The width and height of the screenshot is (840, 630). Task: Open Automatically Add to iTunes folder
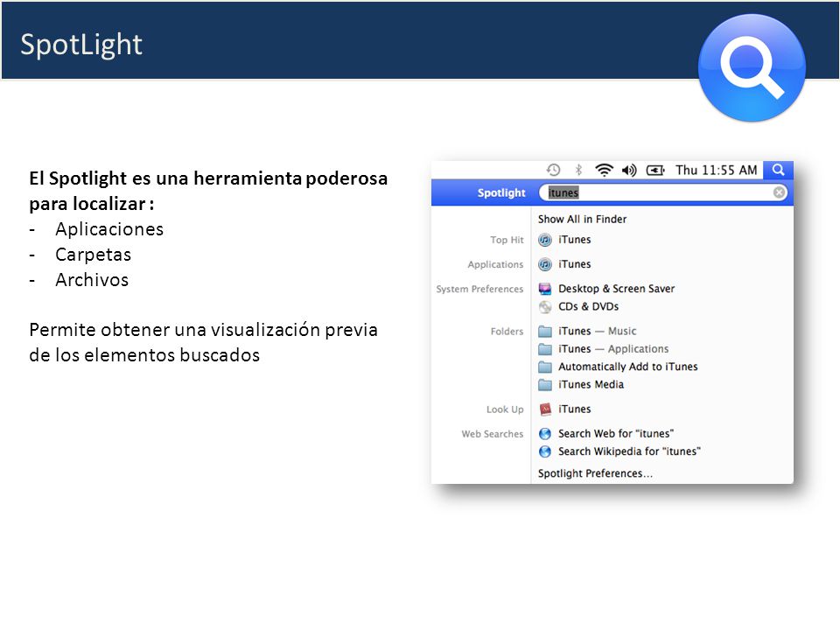tap(627, 367)
